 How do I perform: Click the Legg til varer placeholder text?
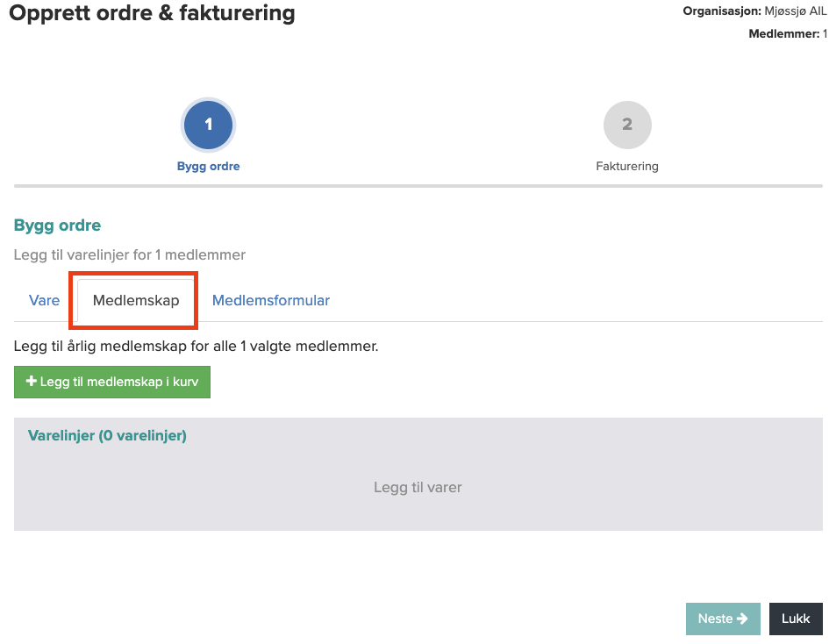418,488
